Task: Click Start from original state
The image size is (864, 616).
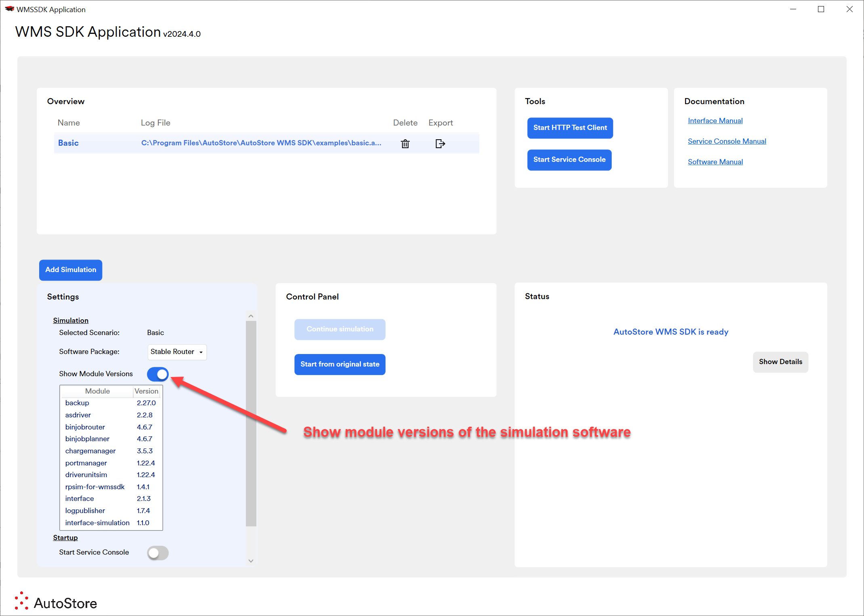Action: tap(340, 365)
